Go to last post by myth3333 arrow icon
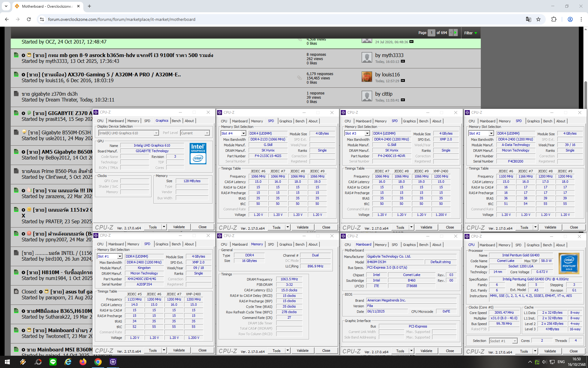Image resolution: width=588 pixels, height=368 pixels. (x=403, y=61)
